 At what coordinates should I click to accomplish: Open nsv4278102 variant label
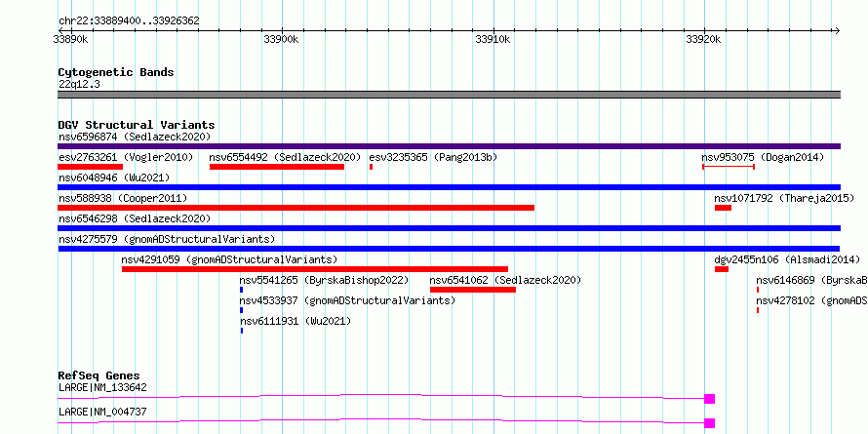(811, 300)
